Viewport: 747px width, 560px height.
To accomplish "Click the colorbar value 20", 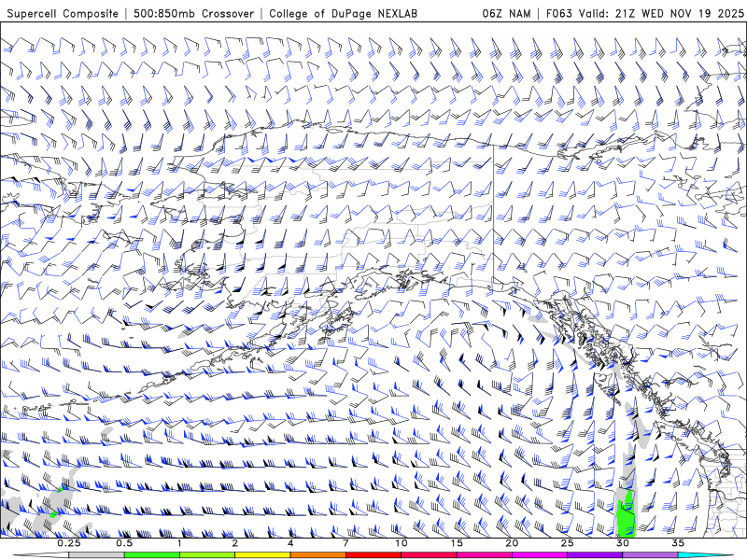I will (x=512, y=543).
